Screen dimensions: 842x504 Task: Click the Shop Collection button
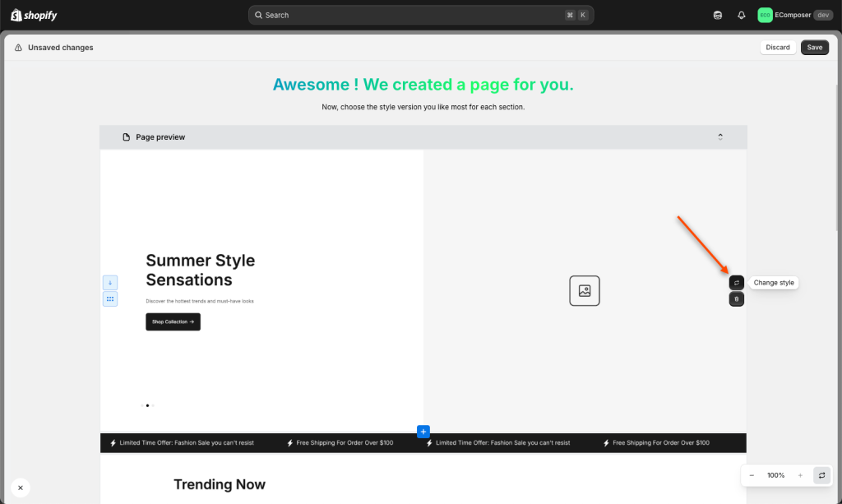(x=173, y=321)
